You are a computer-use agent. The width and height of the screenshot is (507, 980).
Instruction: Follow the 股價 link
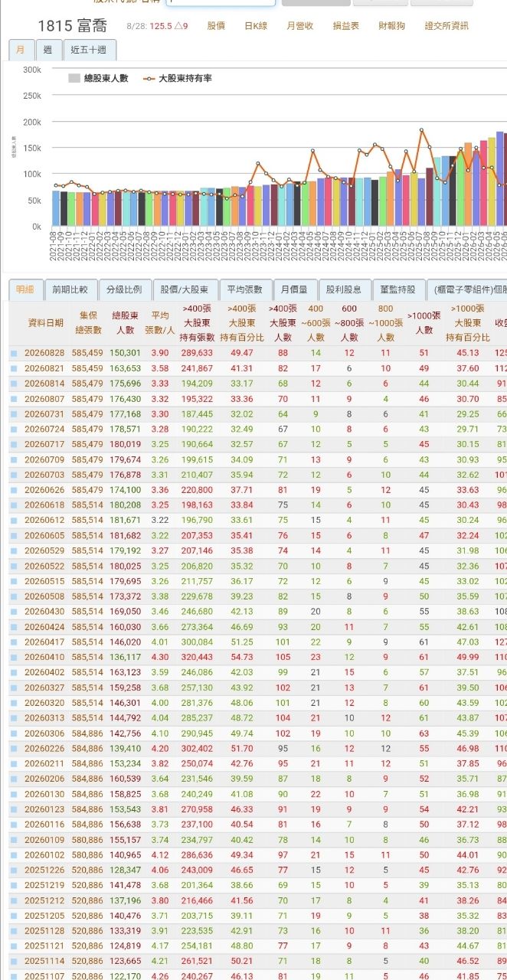[216, 26]
